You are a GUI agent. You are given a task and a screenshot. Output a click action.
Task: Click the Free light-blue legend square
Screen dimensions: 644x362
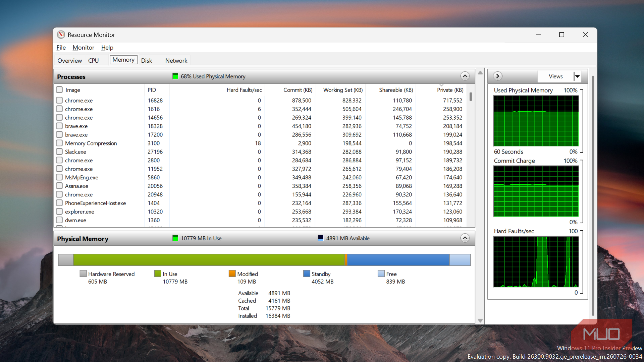[x=381, y=274]
